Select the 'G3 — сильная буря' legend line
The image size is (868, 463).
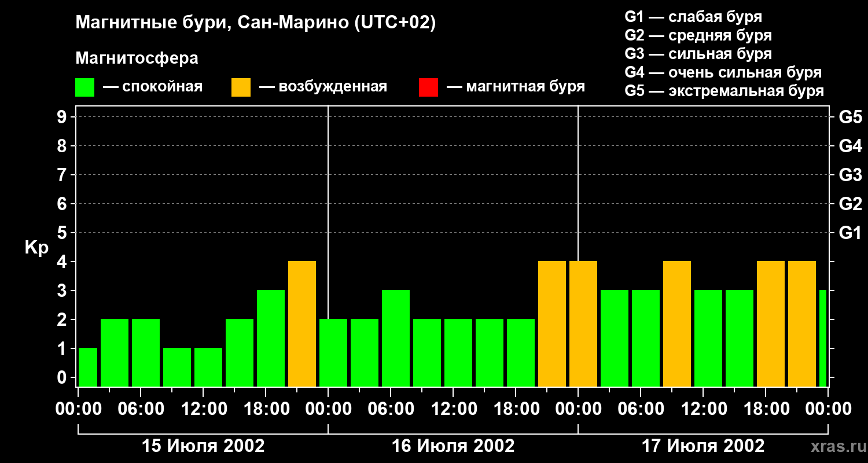tap(698, 54)
